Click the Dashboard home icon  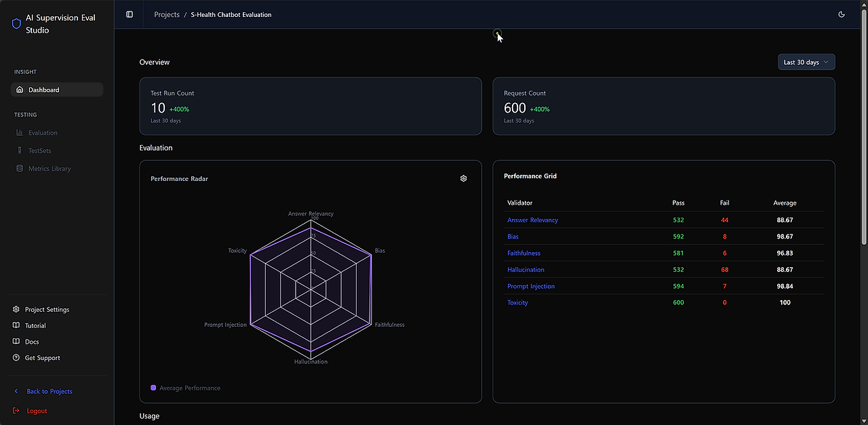click(x=20, y=89)
